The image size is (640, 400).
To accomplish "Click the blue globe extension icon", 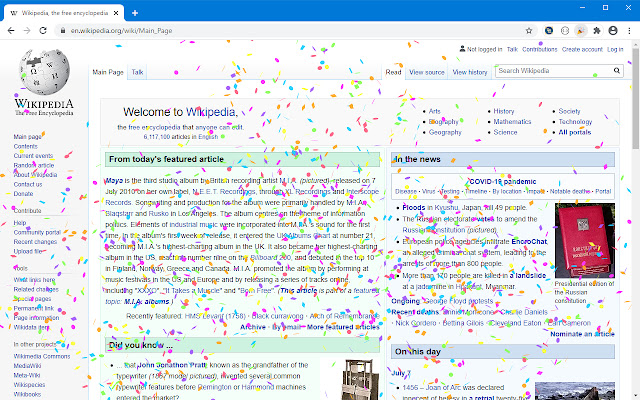I will click(x=549, y=31).
